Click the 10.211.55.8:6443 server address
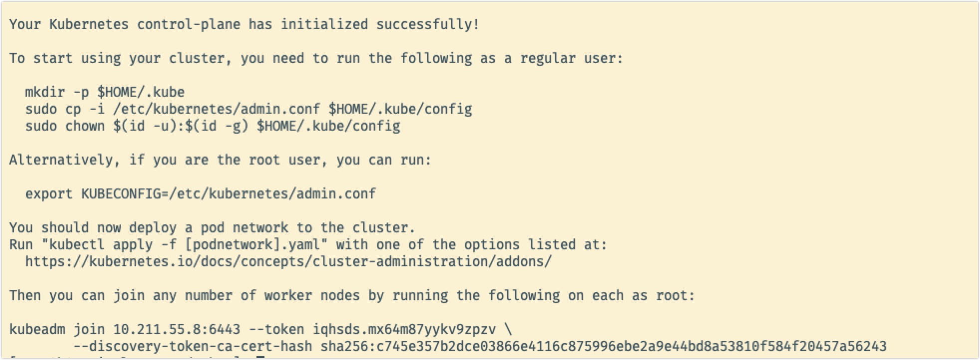This screenshot has height=360, width=980. [x=177, y=330]
